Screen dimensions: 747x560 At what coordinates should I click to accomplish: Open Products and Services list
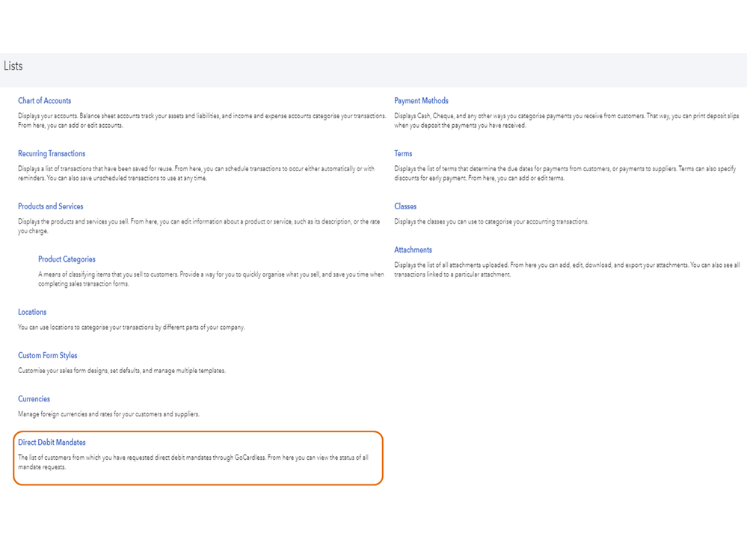coord(51,206)
